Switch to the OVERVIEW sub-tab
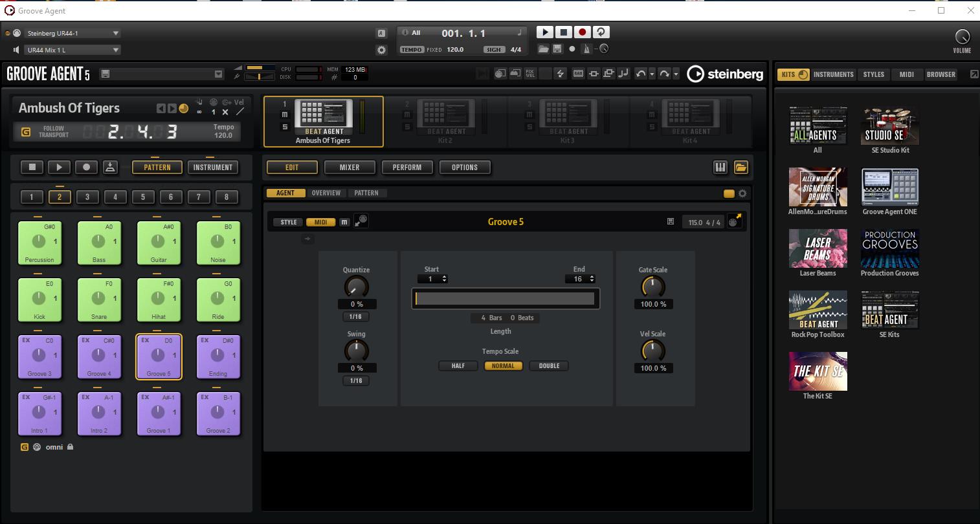Image resolution: width=980 pixels, height=524 pixels. point(326,193)
